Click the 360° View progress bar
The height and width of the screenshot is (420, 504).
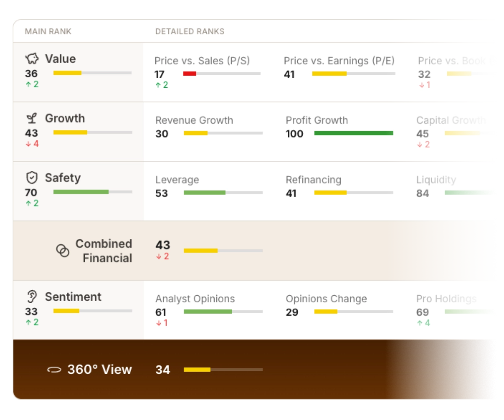click(223, 370)
